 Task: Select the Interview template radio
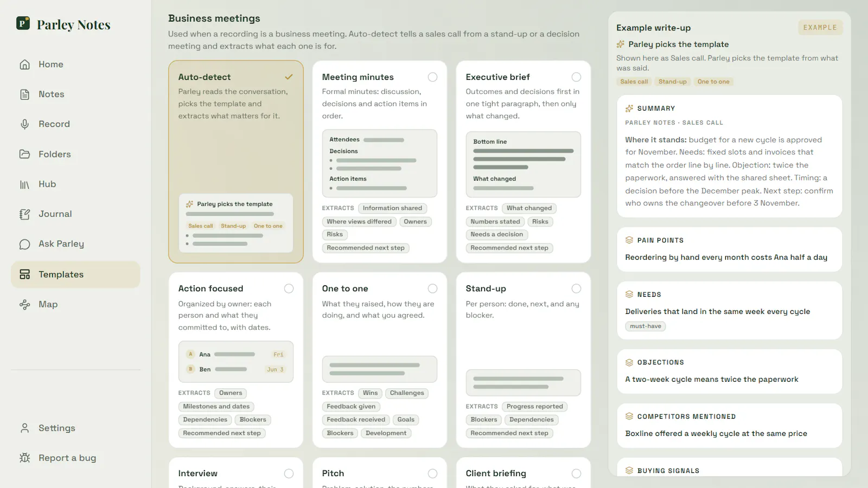click(x=289, y=473)
